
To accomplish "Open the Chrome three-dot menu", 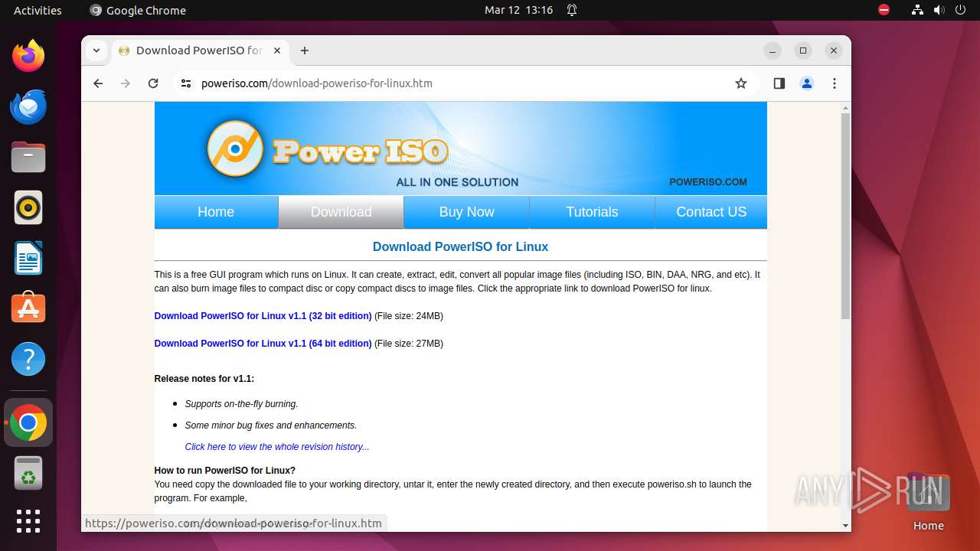I will (835, 83).
